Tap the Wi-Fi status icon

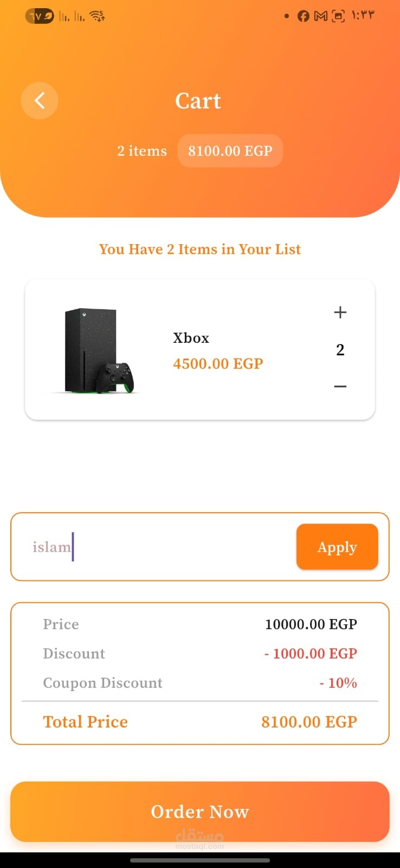tap(98, 16)
